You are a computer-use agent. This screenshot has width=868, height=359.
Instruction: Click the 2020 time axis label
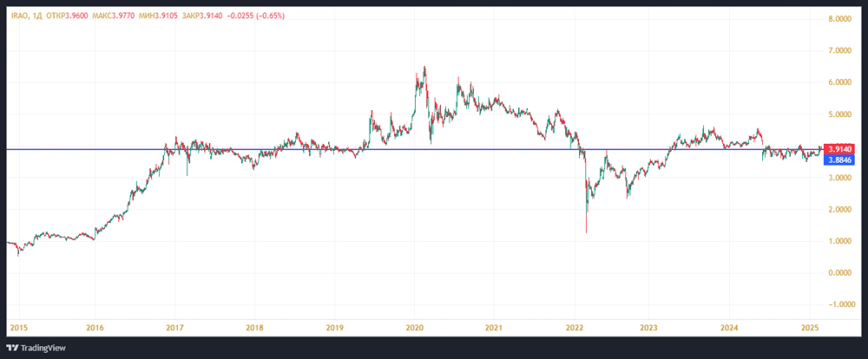[x=415, y=328]
